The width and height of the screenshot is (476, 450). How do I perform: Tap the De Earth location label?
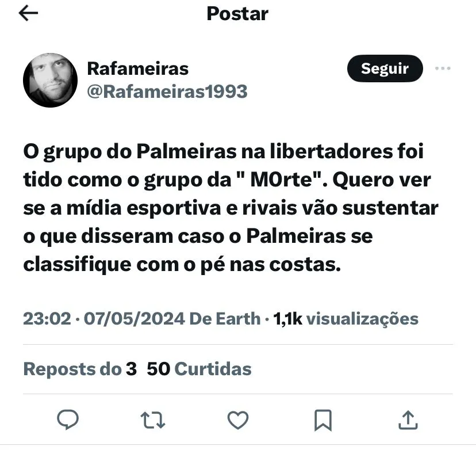[225, 319]
